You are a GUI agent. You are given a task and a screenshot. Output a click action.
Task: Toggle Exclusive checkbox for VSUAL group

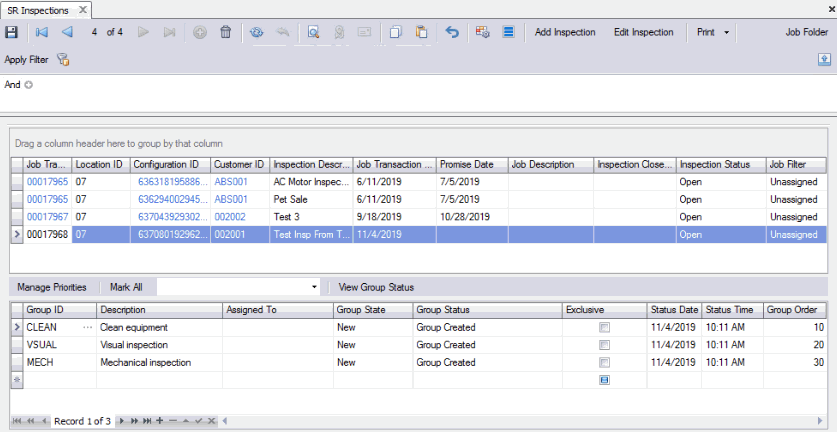click(604, 345)
